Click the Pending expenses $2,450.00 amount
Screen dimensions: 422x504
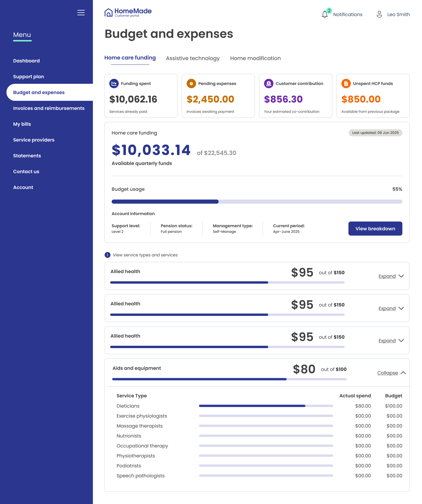[x=210, y=99]
